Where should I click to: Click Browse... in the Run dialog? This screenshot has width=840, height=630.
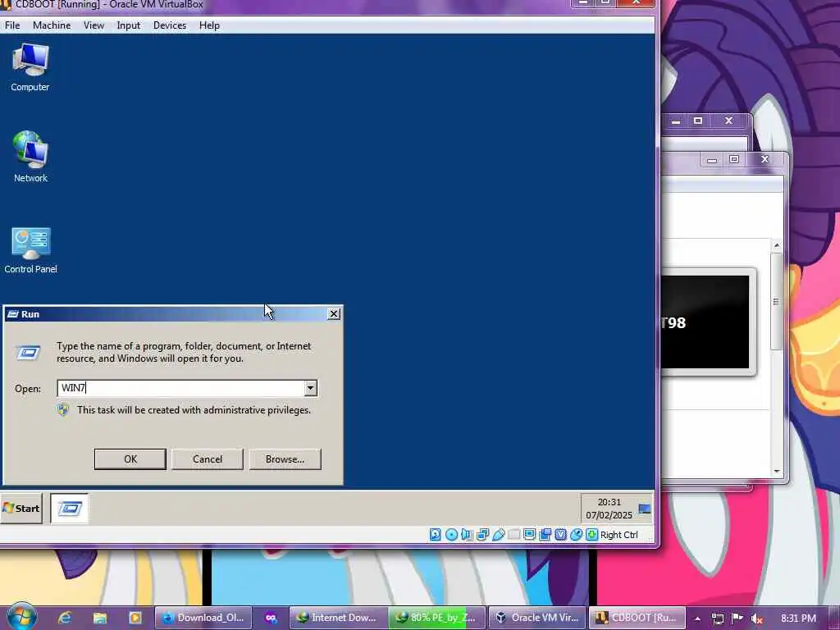pos(285,459)
